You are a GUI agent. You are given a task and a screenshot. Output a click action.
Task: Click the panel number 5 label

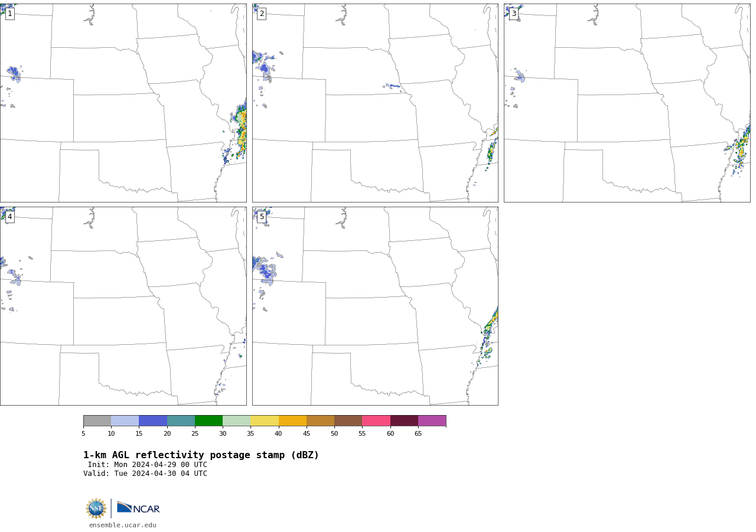[262, 217]
